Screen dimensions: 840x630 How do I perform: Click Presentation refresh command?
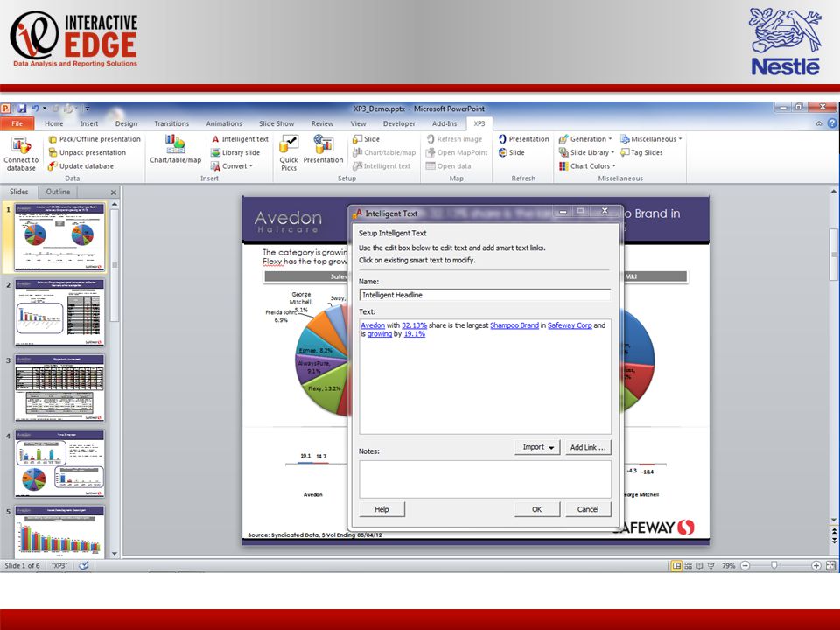coord(523,139)
